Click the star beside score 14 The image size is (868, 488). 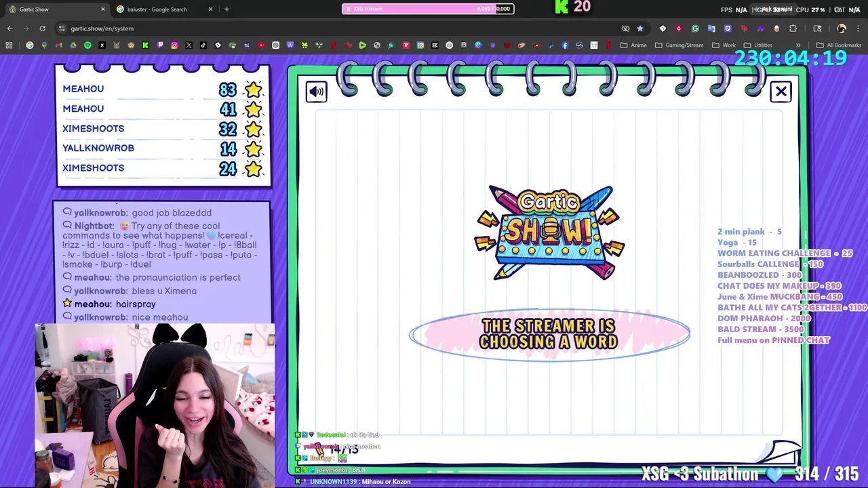pos(254,148)
